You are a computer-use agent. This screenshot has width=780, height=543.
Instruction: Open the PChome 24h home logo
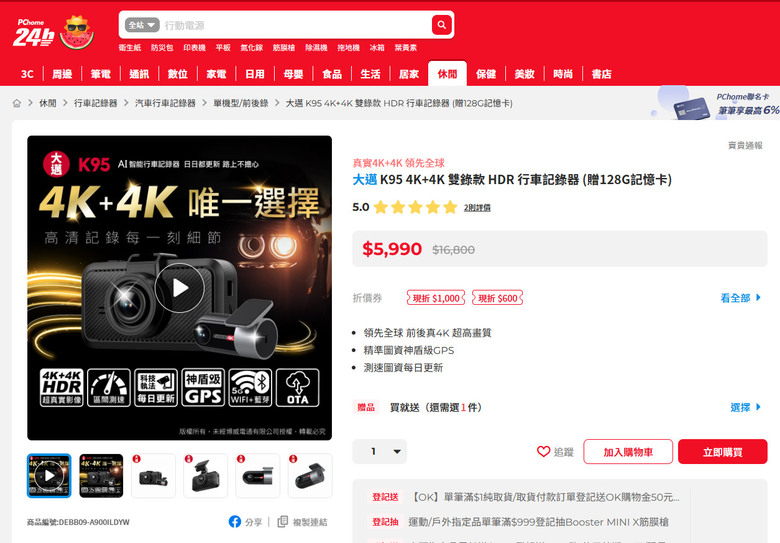[33, 33]
